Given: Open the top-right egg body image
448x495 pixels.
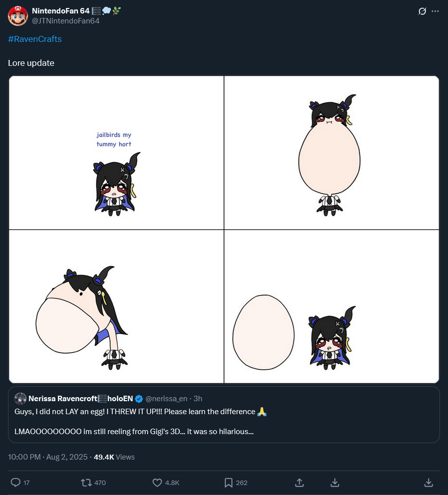Looking at the screenshot, I should (x=331, y=153).
